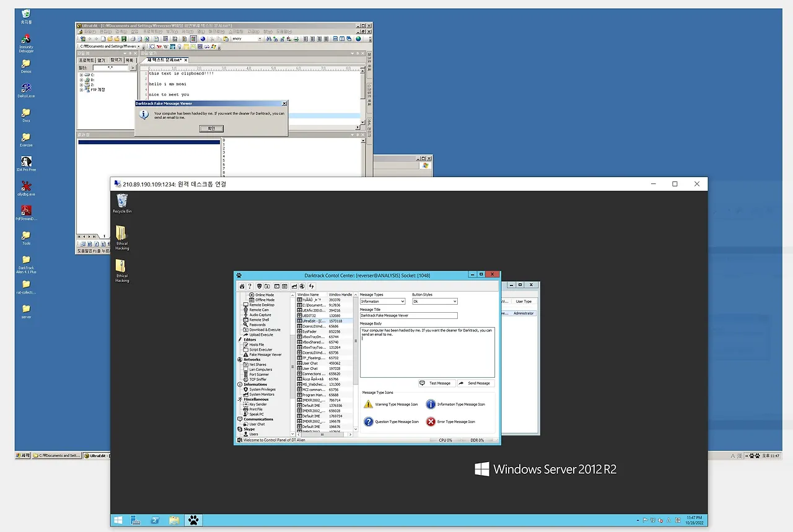This screenshot has width=793, height=532.
Task: Click inside the Message Body text area
Action: 427,352
